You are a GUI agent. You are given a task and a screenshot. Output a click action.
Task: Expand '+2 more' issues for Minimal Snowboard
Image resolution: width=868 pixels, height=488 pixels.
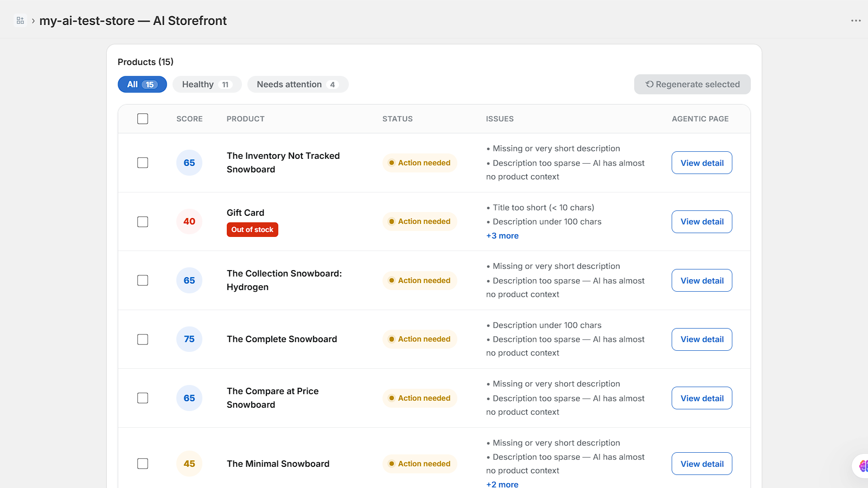502,484
